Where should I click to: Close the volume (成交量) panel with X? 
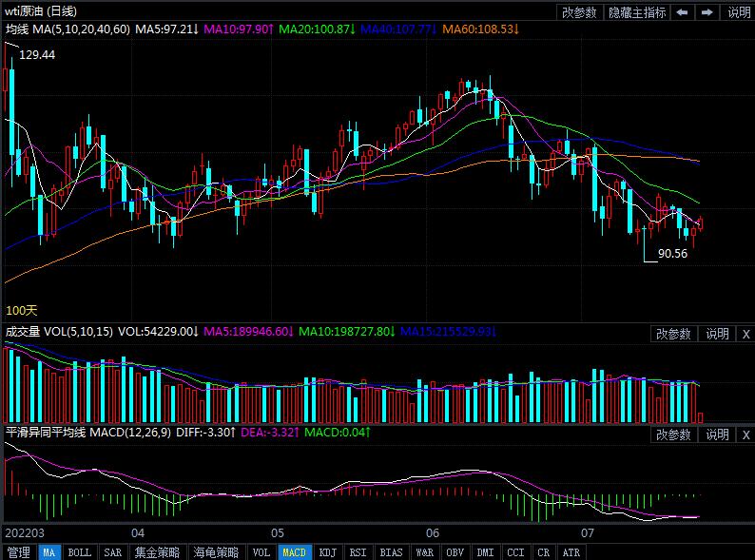(x=745, y=334)
